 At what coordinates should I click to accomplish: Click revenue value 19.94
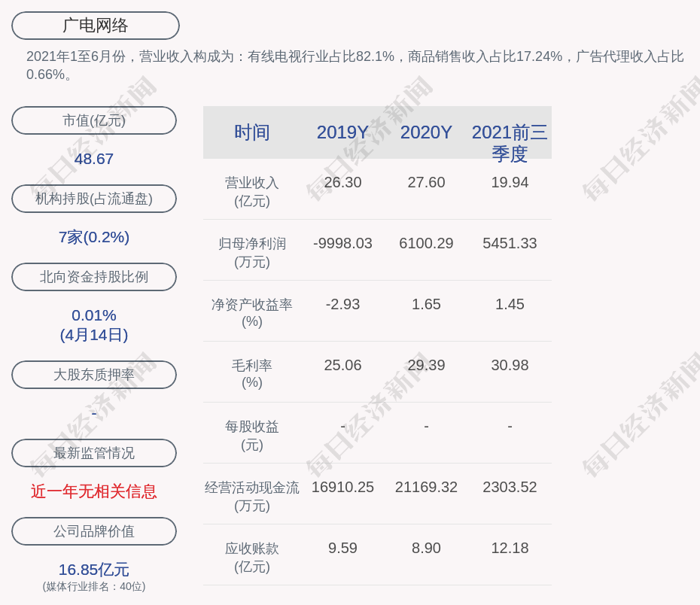pos(510,183)
